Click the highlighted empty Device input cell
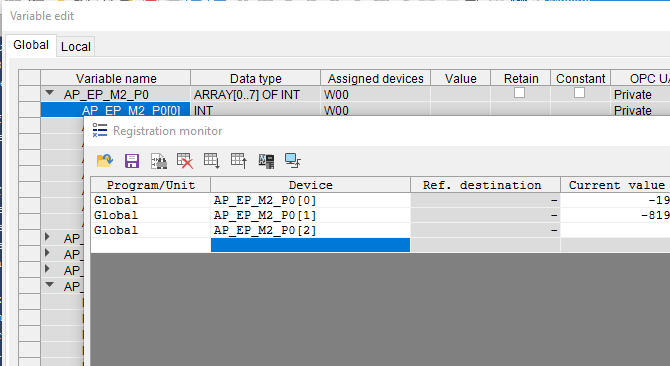Viewport: 670px width, 366px height. click(x=311, y=245)
